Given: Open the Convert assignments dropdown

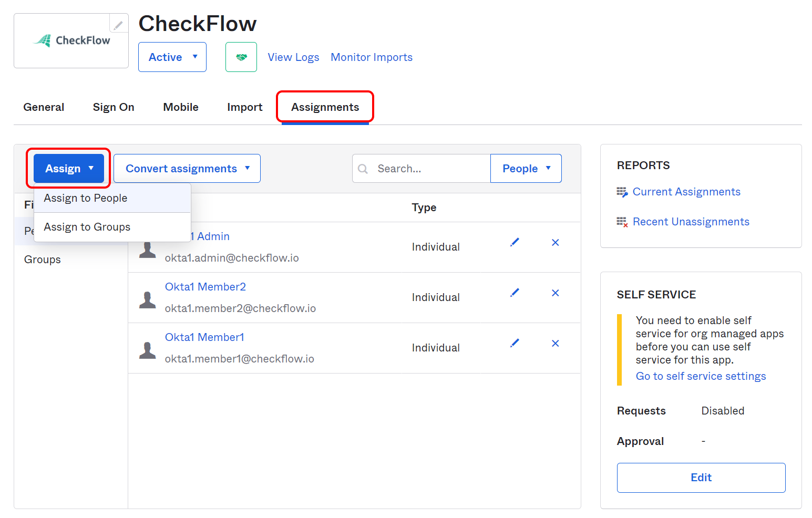Looking at the screenshot, I should (187, 169).
